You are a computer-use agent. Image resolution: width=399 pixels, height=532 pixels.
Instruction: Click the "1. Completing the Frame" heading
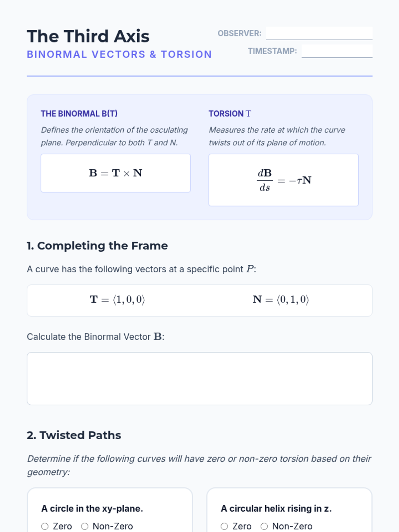[97, 246]
